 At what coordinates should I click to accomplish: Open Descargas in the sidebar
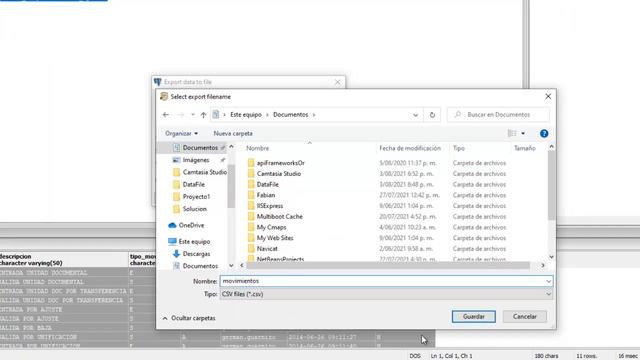pos(196,254)
